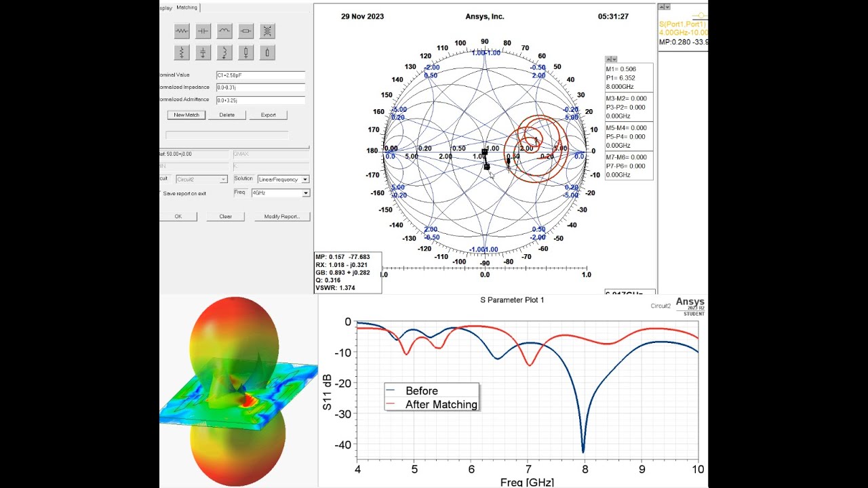The image size is (868, 488).
Task: Add a series transmission line element
Action: (x=246, y=30)
